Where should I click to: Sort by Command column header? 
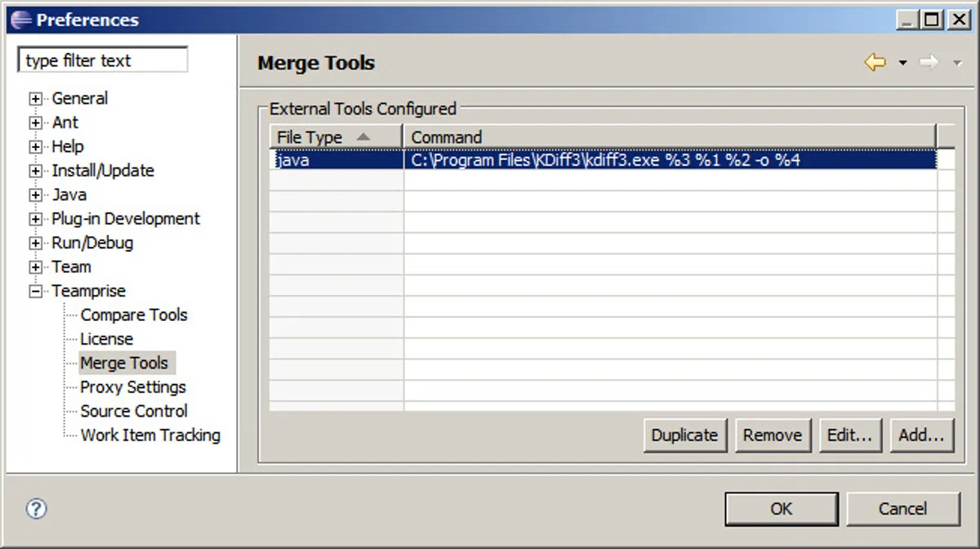[x=670, y=136]
